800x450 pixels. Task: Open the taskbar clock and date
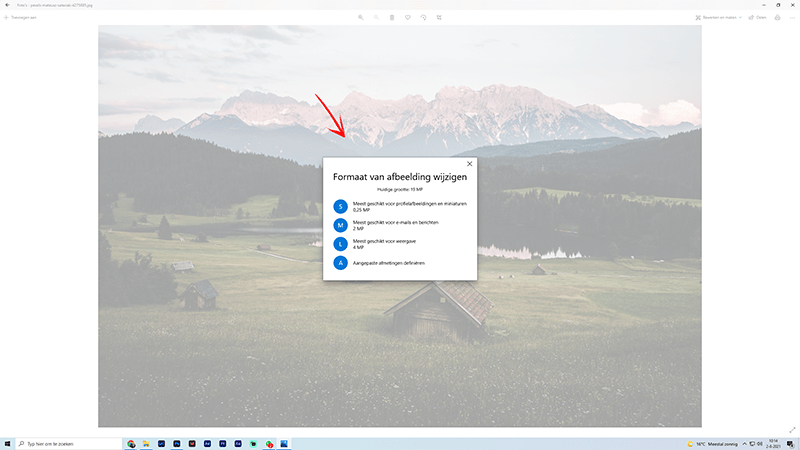[773, 444]
